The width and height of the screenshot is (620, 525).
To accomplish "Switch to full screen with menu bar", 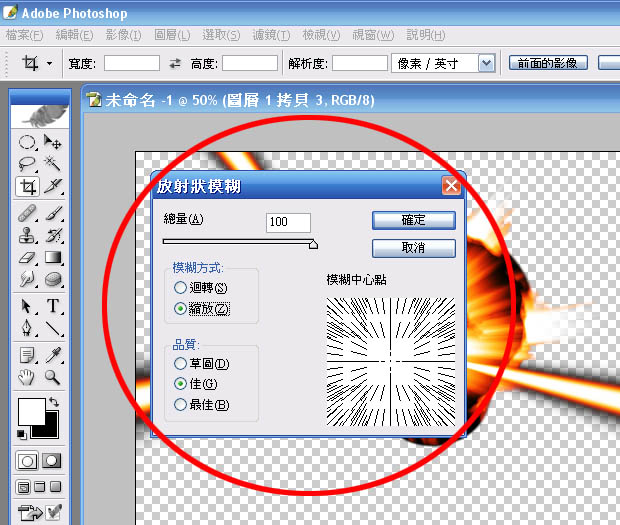I will (x=40, y=487).
